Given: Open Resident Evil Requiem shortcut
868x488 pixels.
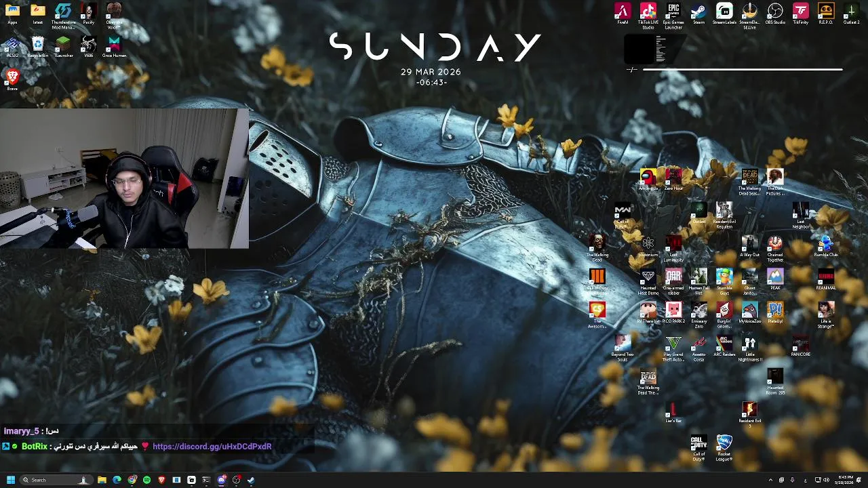Looking at the screenshot, I should [724, 215].
